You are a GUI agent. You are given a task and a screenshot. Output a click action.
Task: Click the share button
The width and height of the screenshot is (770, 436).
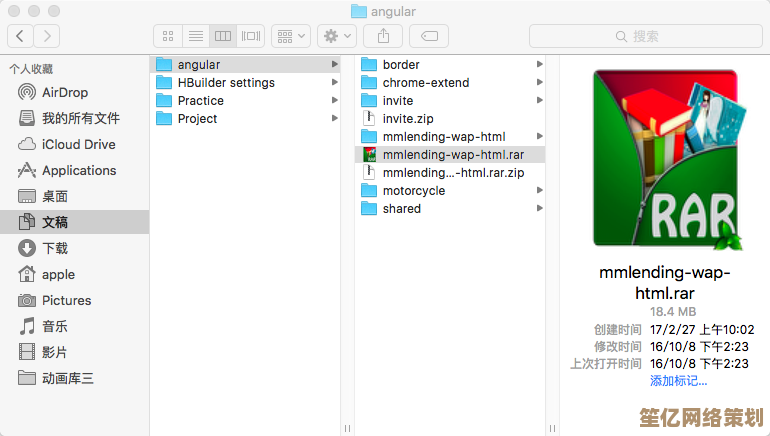click(383, 36)
